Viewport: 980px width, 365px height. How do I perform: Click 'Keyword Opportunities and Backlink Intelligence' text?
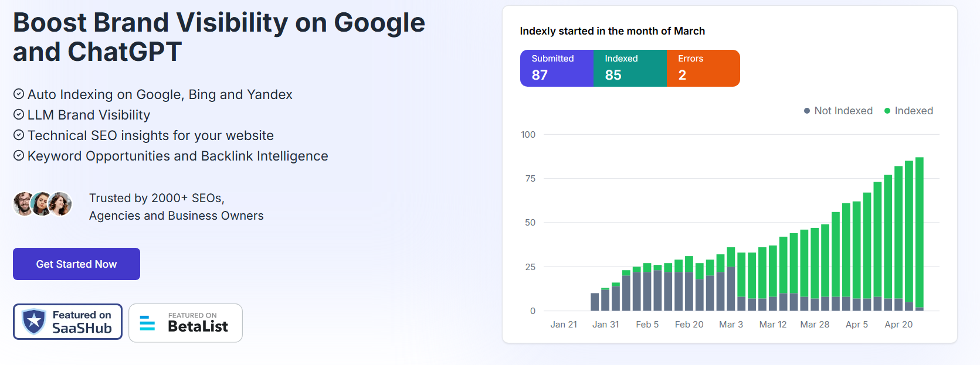[178, 156]
